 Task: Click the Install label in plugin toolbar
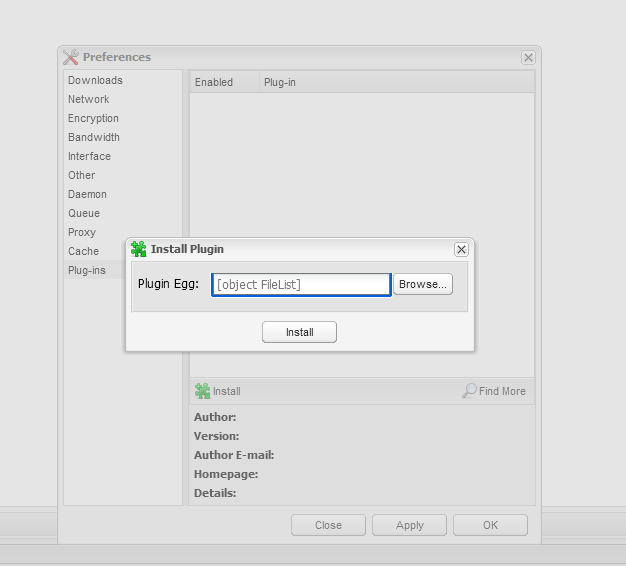[x=226, y=391]
